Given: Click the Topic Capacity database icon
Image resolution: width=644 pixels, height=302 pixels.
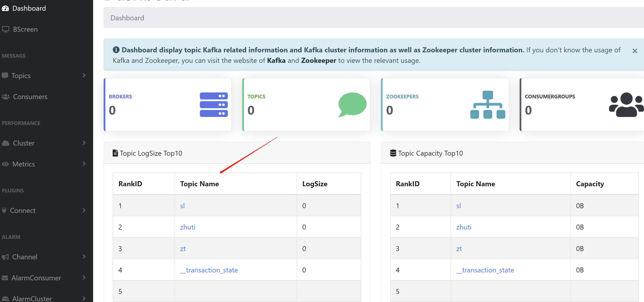Looking at the screenshot, I should pyautogui.click(x=393, y=153).
